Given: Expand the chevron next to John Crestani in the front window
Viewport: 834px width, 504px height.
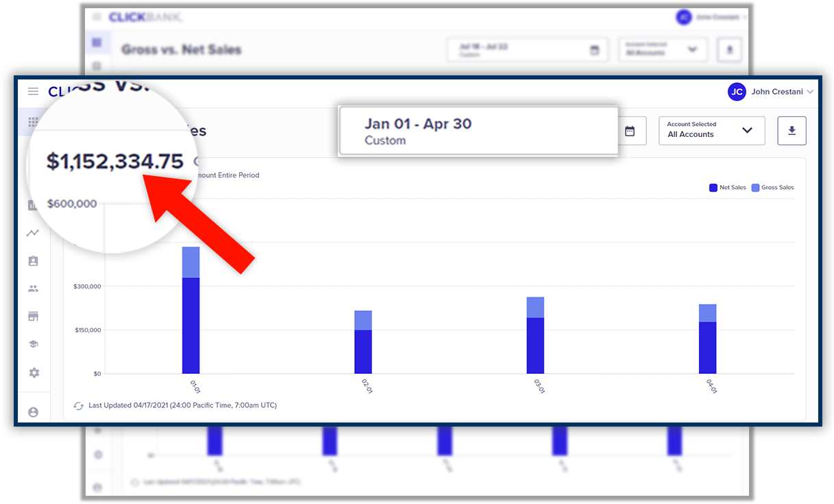Looking at the screenshot, I should [810, 92].
